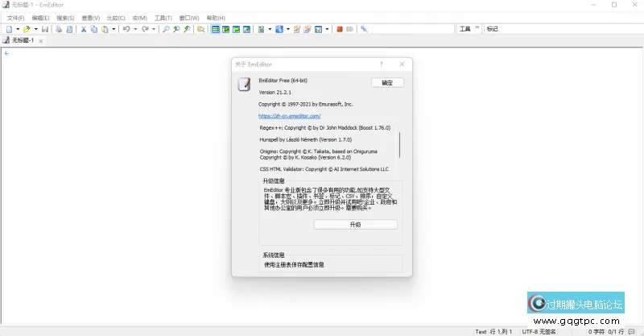Paste clipboard with the Paste icon
This screenshot has width=644, height=336.
105,29
